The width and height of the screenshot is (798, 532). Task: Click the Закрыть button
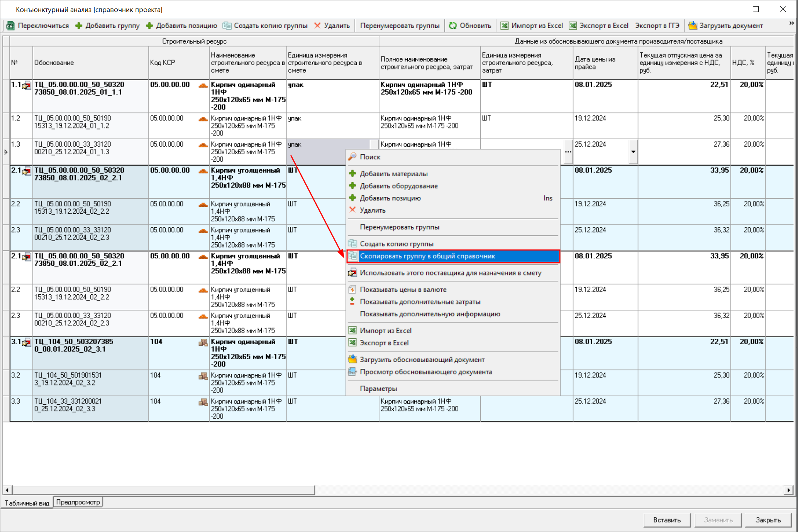coord(768,520)
